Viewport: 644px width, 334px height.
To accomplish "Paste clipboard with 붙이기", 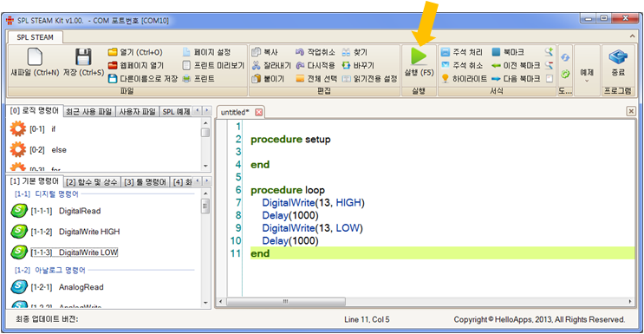I will click(x=268, y=78).
